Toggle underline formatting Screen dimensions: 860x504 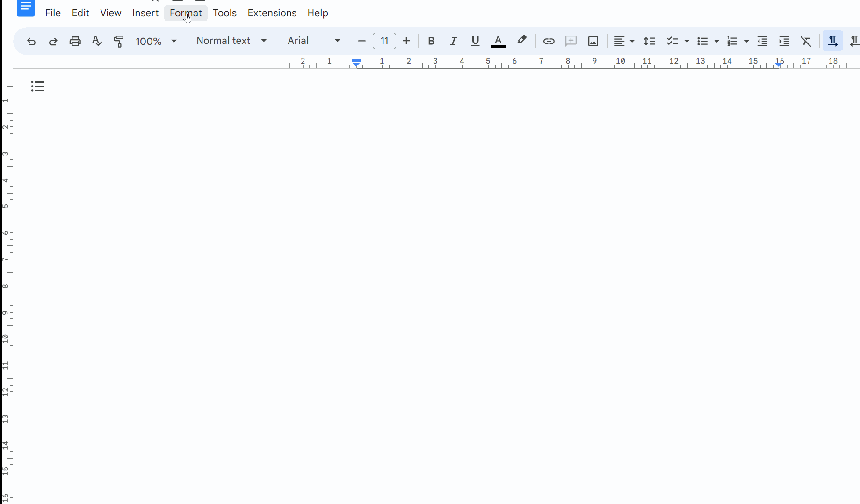pyautogui.click(x=475, y=41)
